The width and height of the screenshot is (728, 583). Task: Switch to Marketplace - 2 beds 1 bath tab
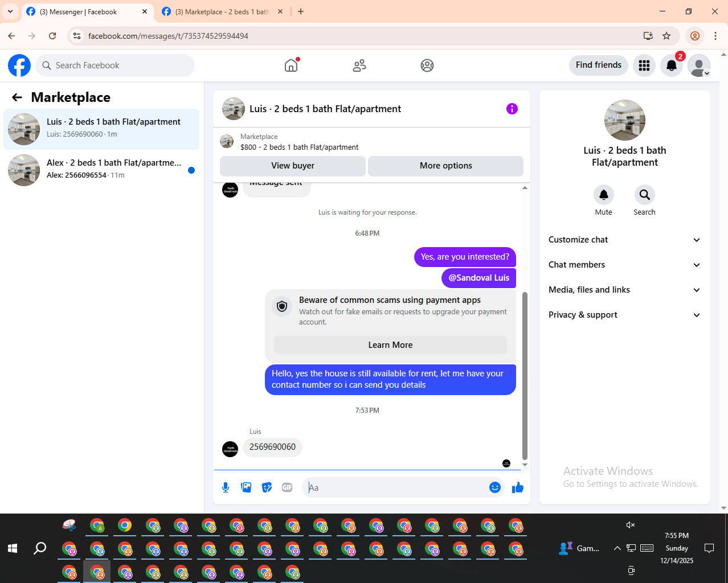pos(222,11)
